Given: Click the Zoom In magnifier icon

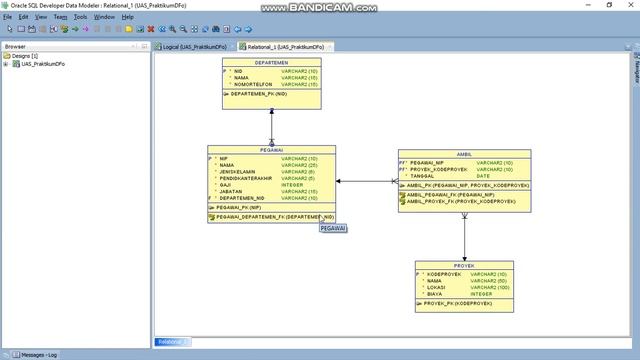Looking at the screenshot, I should tap(173, 29).
